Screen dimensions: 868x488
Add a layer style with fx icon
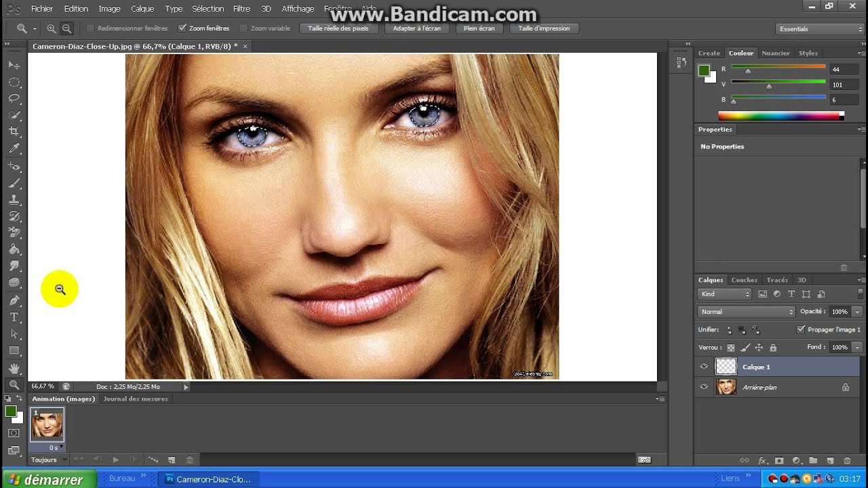pos(762,461)
